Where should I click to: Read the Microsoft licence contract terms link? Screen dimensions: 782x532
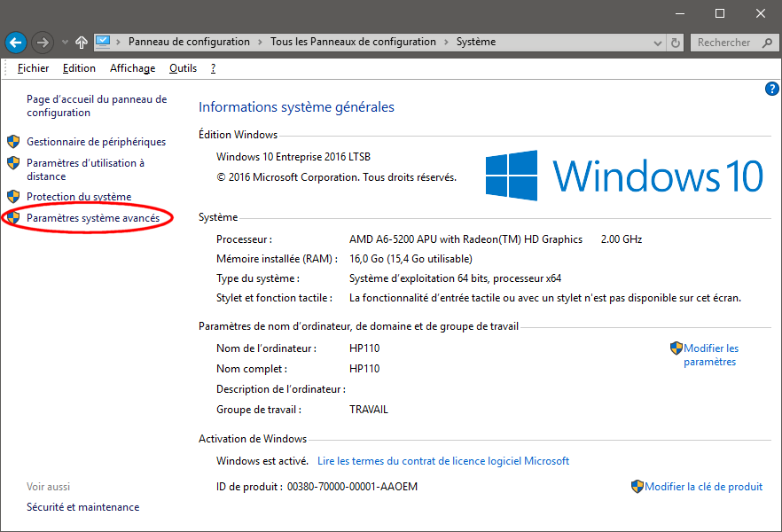tap(443, 461)
